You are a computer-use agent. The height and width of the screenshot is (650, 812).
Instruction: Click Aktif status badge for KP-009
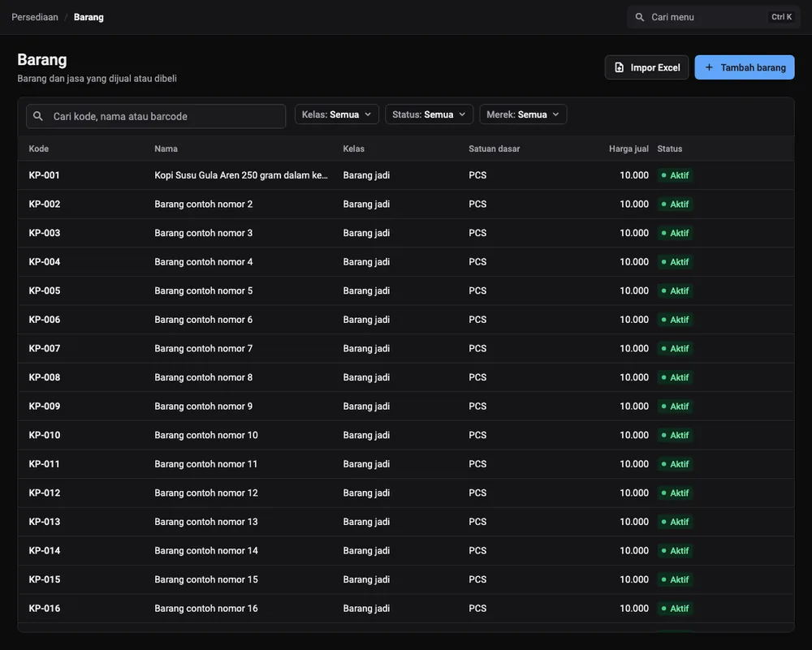pos(675,407)
